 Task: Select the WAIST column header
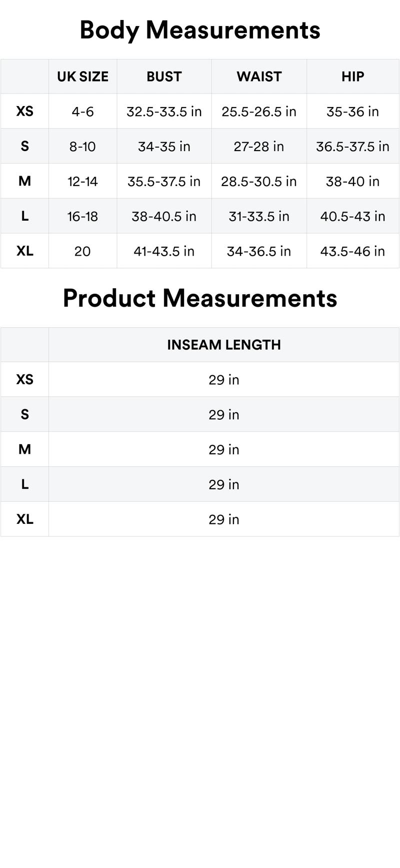coord(259,77)
